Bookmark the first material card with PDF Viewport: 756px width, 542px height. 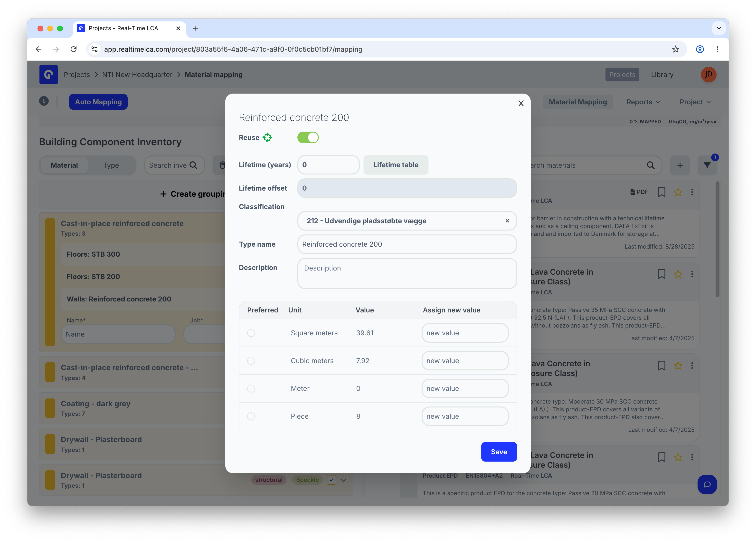pos(661,192)
